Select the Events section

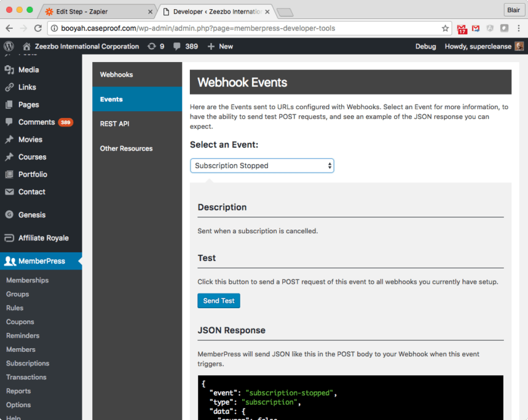coord(137,99)
